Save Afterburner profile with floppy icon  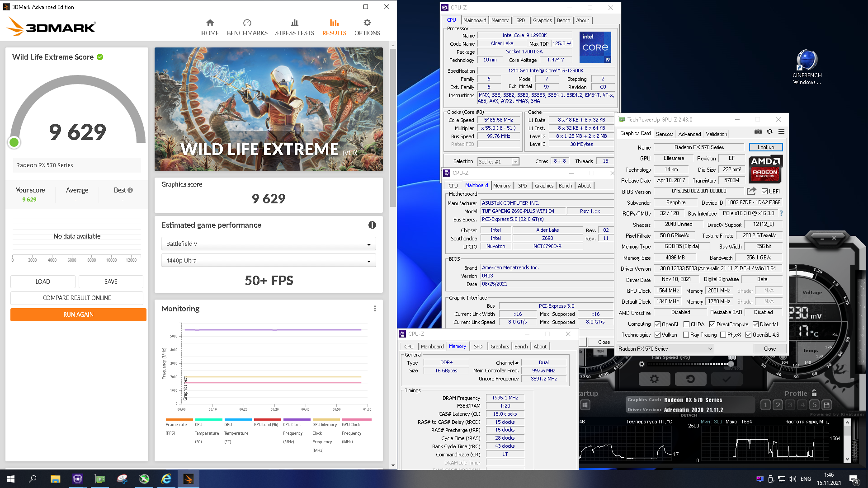[x=826, y=405]
